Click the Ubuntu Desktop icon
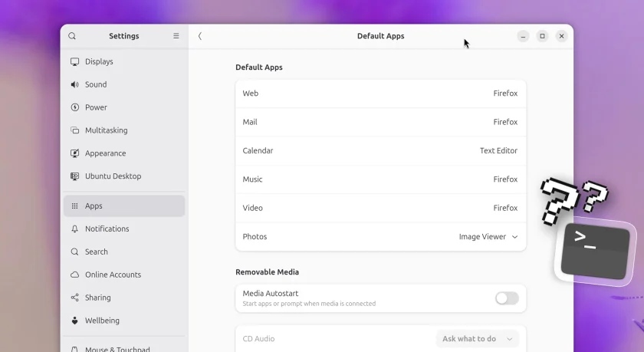The height and width of the screenshot is (352, 644). 75,176
